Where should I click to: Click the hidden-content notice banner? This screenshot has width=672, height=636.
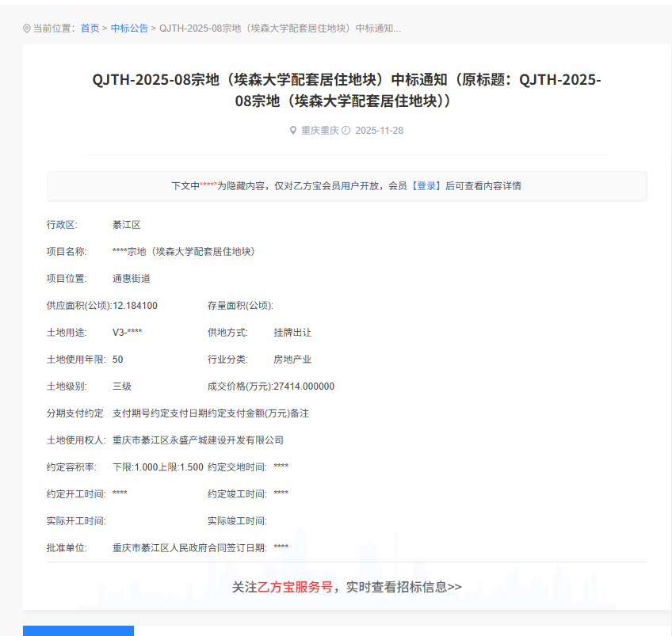pyautogui.click(x=346, y=186)
